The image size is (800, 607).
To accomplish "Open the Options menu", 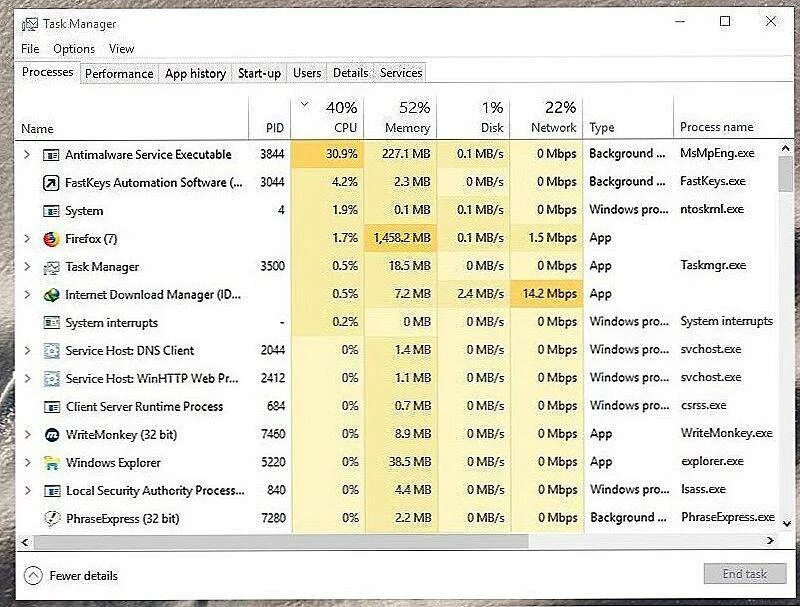I will tap(74, 49).
